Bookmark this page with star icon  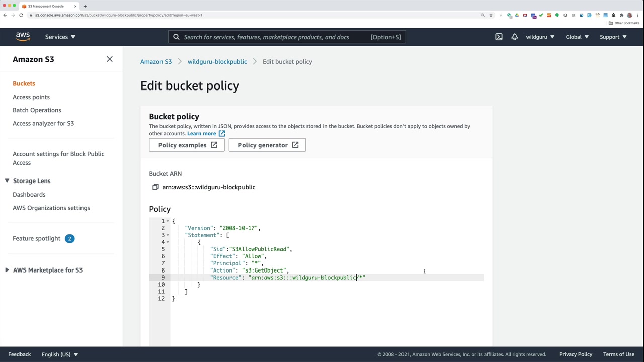(491, 15)
